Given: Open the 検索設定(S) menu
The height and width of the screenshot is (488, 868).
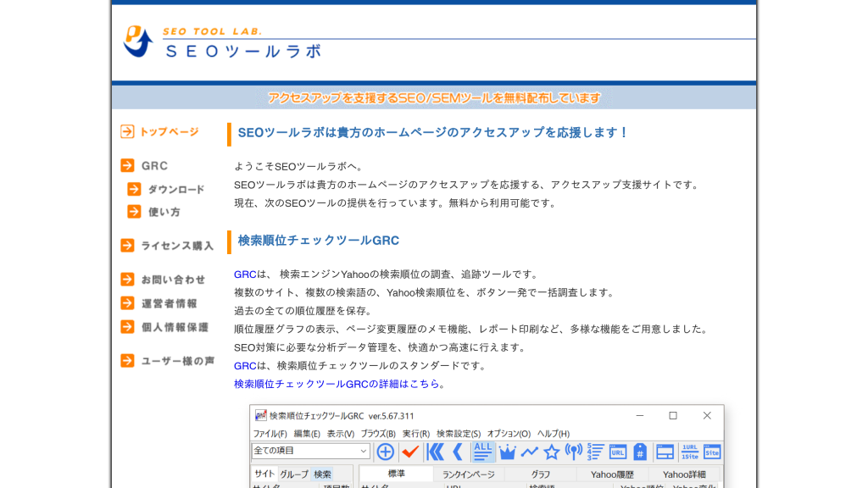Looking at the screenshot, I should click(x=459, y=434).
